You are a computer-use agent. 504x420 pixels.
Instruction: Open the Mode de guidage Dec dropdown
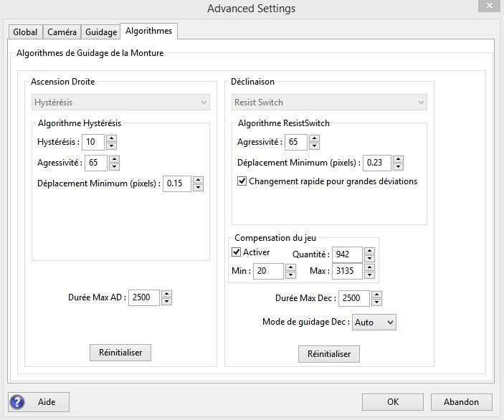click(x=374, y=323)
